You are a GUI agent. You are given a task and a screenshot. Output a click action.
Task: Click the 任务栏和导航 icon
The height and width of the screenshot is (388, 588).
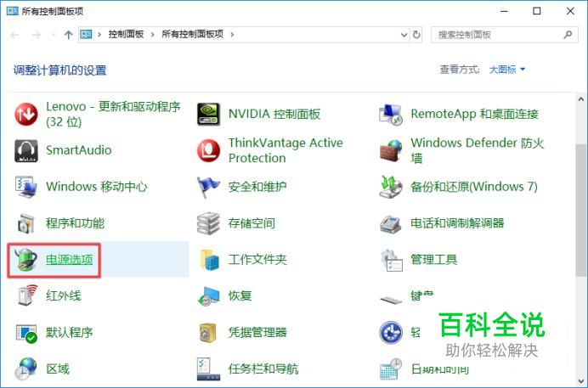(208, 369)
